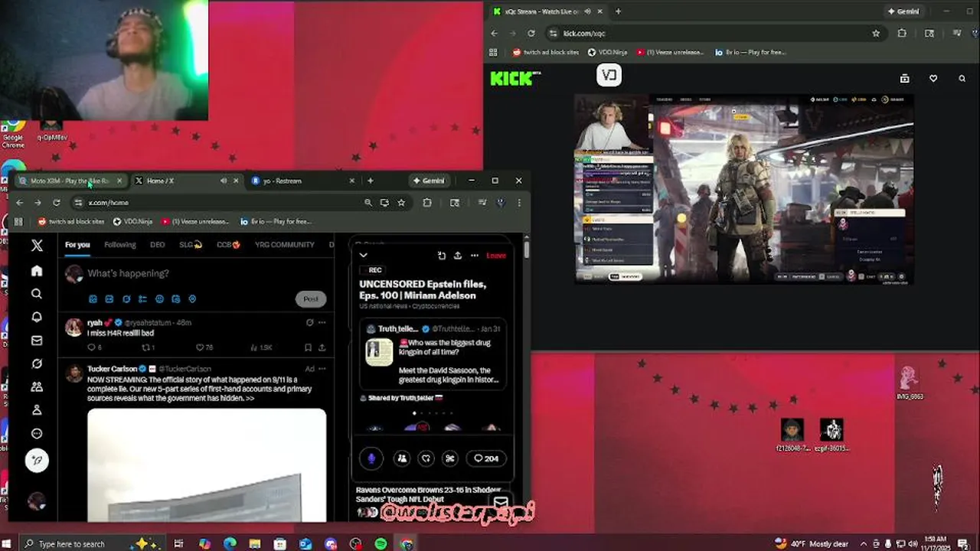The width and height of the screenshot is (980, 551).
Task: Bookmark x.com page with star icon
Action: click(401, 203)
